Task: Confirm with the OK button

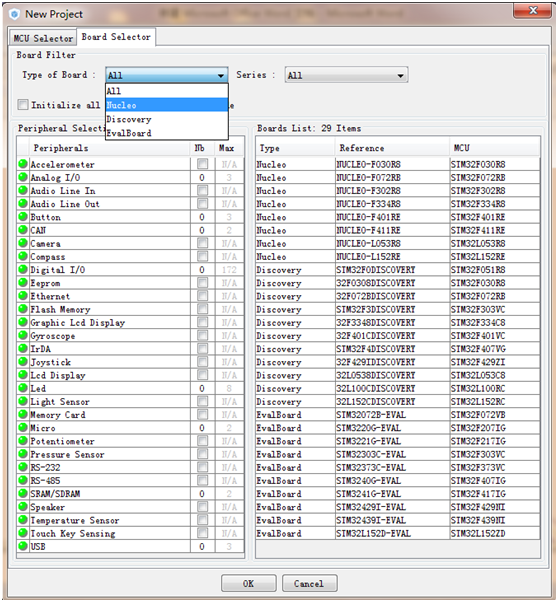Action: point(248,583)
